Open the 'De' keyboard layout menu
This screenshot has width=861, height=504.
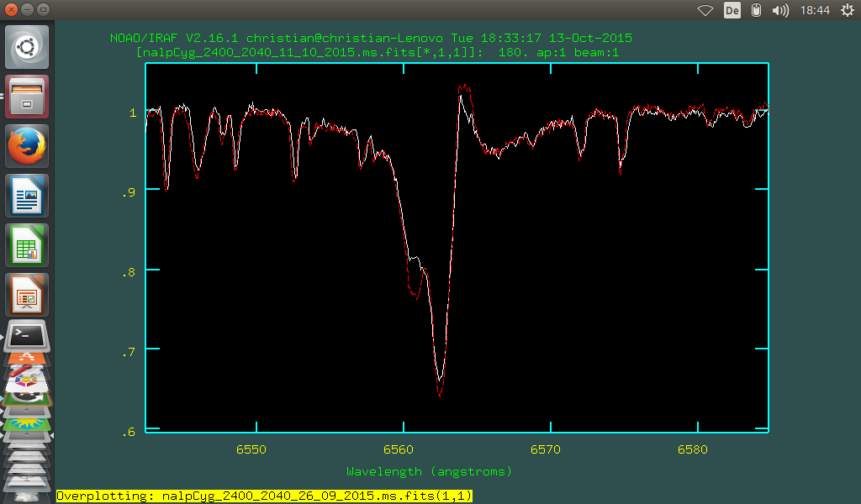732,9
